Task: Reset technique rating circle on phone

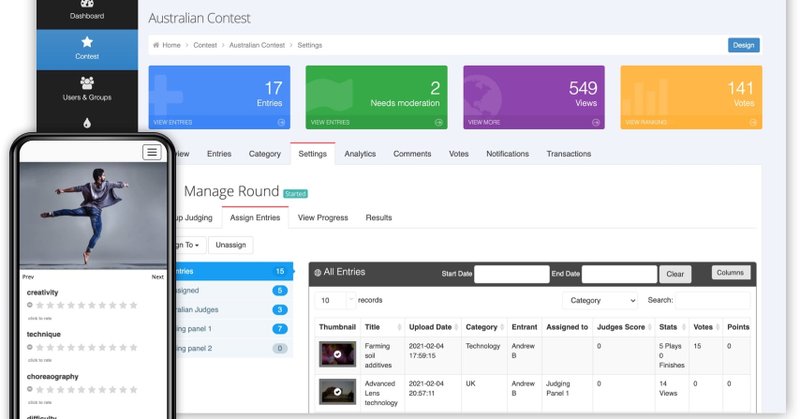Action: point(30,347)
